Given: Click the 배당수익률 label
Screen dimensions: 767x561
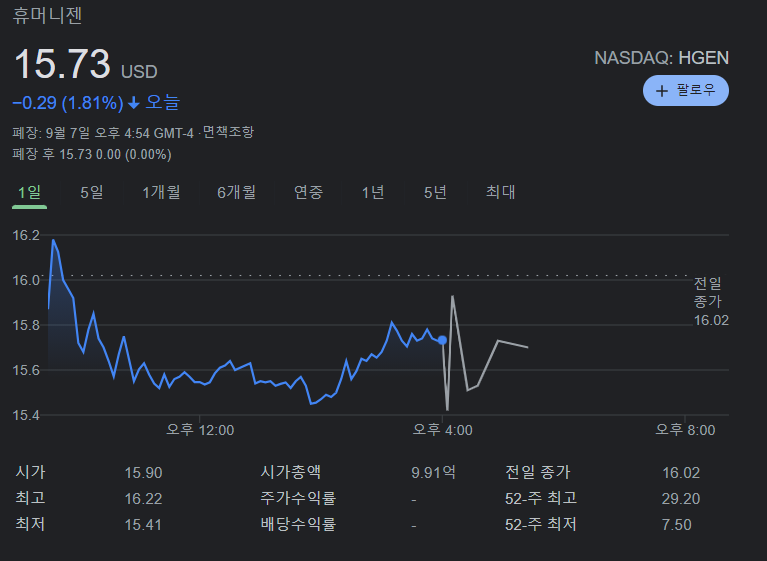Looking at the screenshot, I should pyautogui.click(x=298, y=524).
